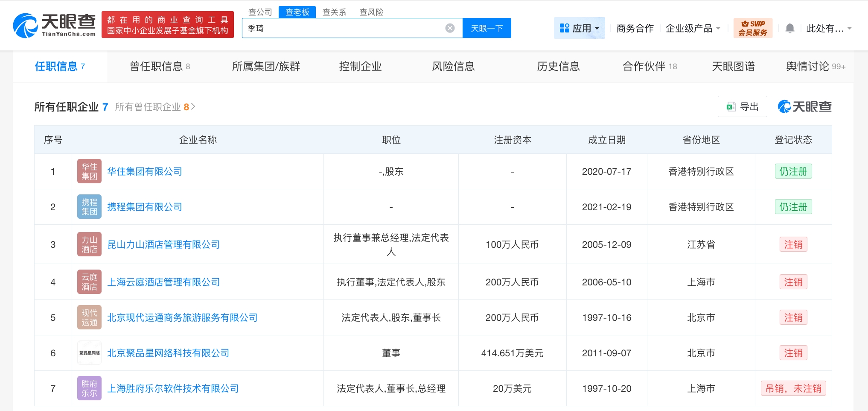The image size is (868, 411).
Task: Clear the search box with X icon
Action: (x=450, y=28)
